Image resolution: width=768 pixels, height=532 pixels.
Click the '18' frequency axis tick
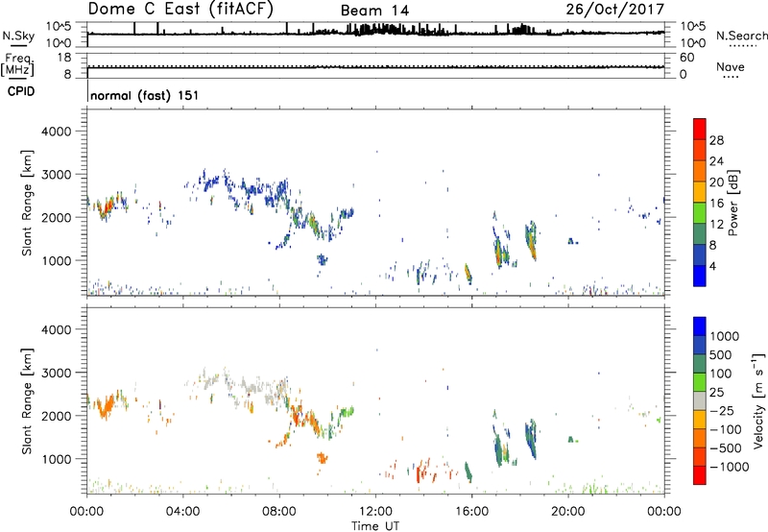64,58
